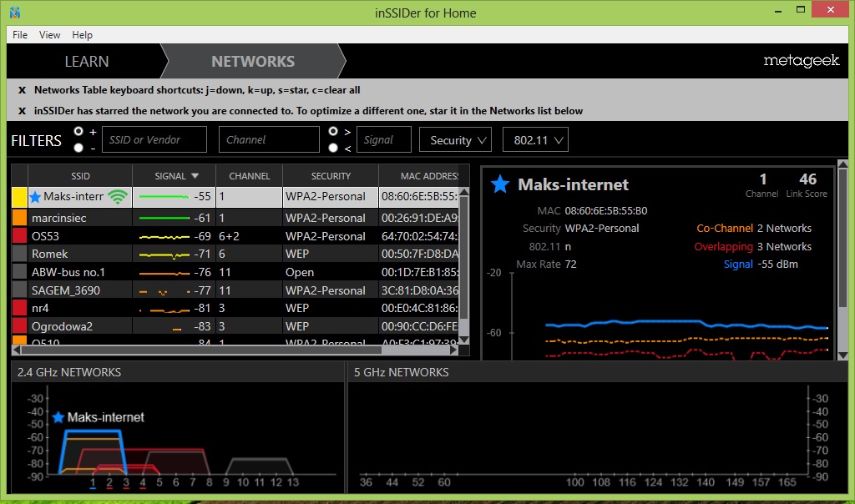855x504 pixels.
Task: Select the Ogrodowa2 network row
Action: pyautogui.click(x=235, y=325)
